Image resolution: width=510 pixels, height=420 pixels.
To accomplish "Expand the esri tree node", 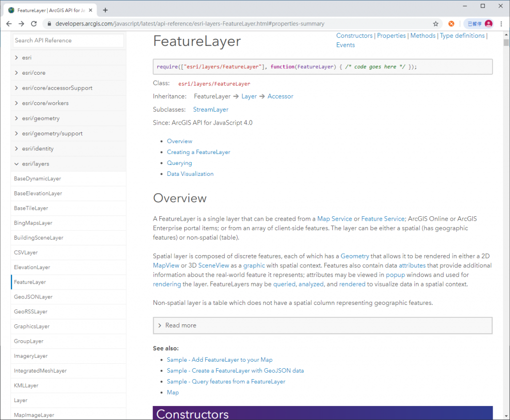I will click(x=68, y=58).
